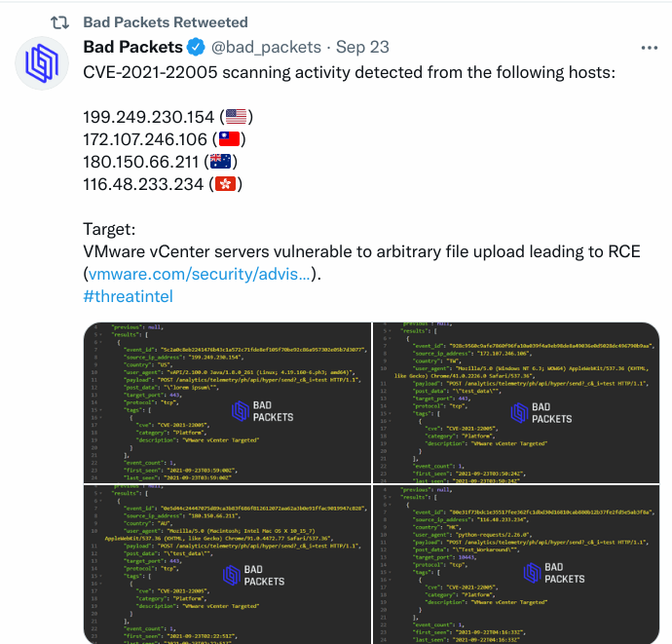Open the bottom-right screenshot for 116.48.233.234
This screenshot has width=672, height=644.
[516, 564]
